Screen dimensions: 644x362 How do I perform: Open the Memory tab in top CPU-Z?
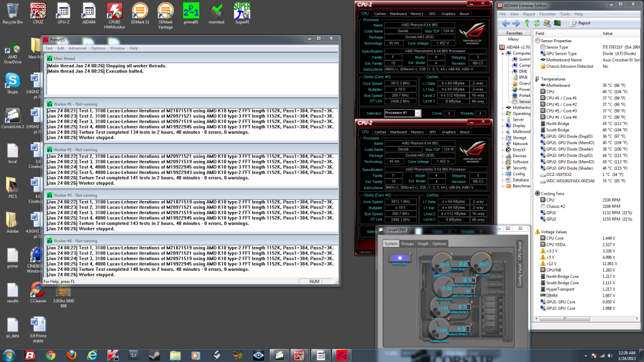(417, 14)
